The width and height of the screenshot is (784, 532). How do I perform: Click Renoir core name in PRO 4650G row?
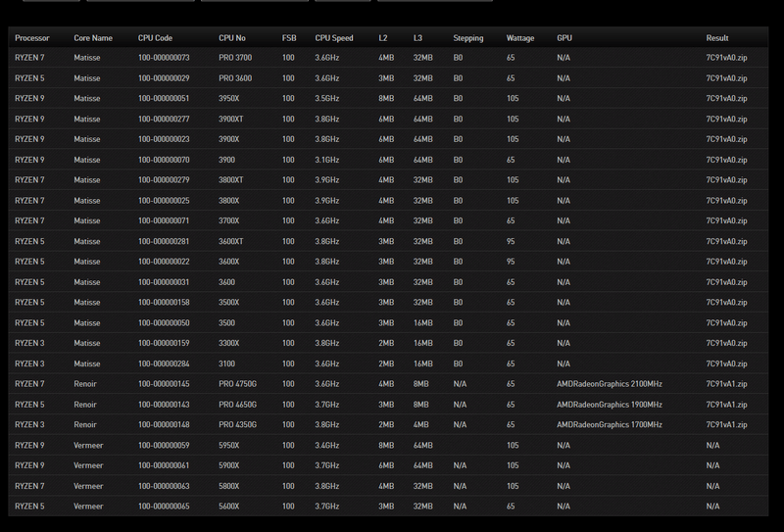85,405
